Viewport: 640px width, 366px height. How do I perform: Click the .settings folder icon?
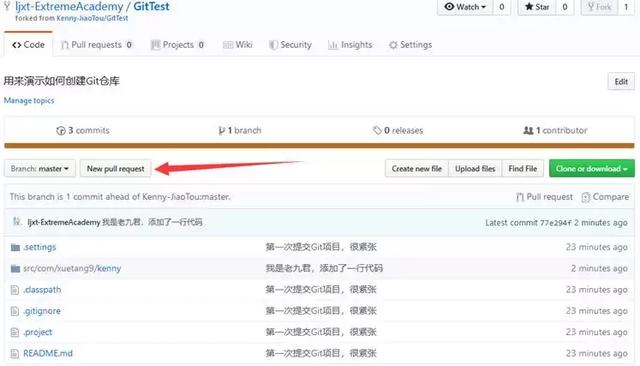coord(16,247)
